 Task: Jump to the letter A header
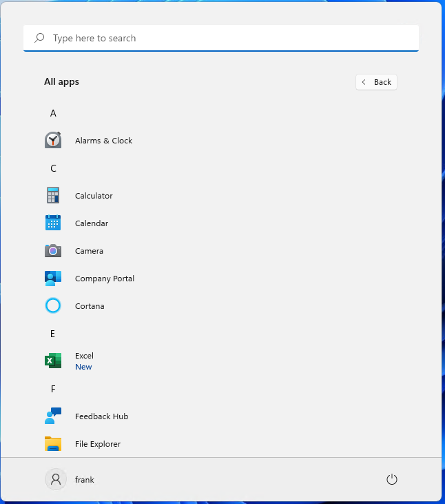[x=53, y=113]
